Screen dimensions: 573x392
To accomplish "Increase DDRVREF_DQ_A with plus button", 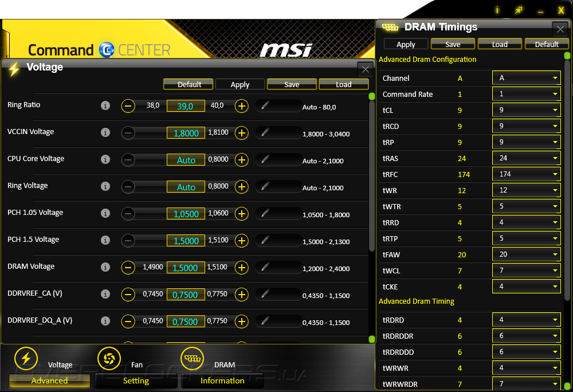I will (242, 322).
